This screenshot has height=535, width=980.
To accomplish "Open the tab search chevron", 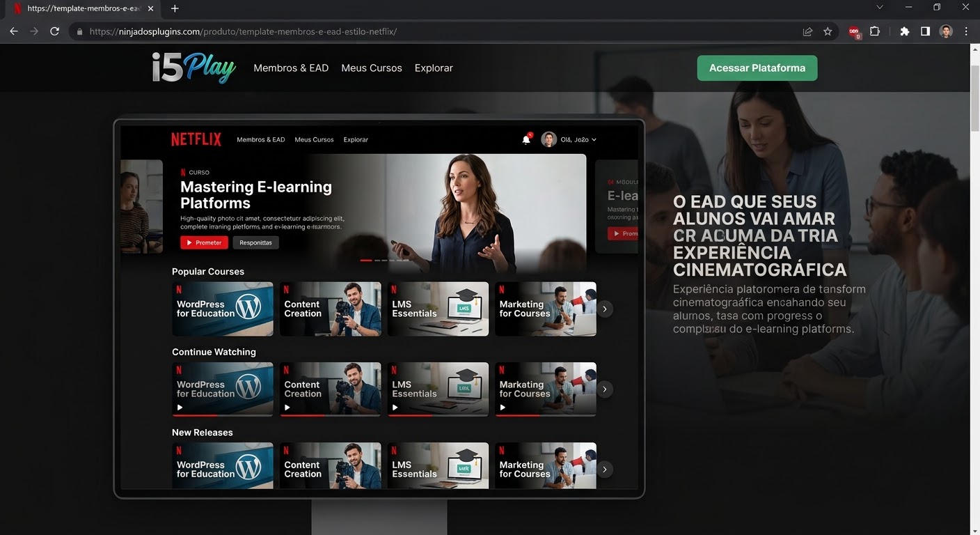I will click(880, 8).
